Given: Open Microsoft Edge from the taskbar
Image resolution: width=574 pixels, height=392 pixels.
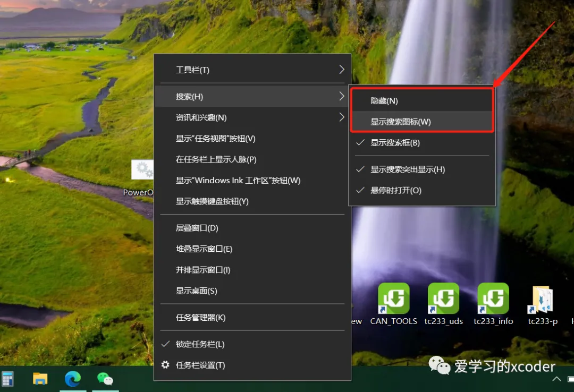Looking at the screenshot, I should tap(73, 379).
